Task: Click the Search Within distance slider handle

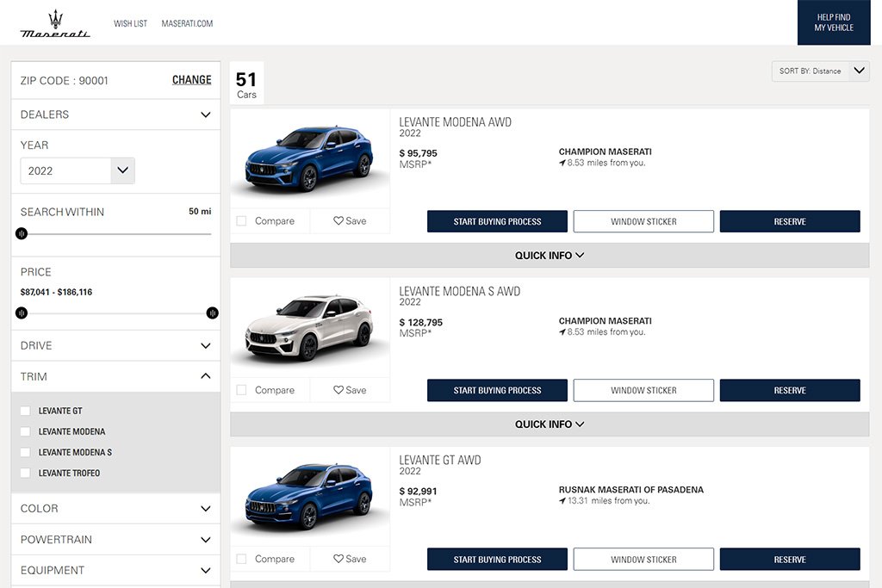Action: click(22, 233)
